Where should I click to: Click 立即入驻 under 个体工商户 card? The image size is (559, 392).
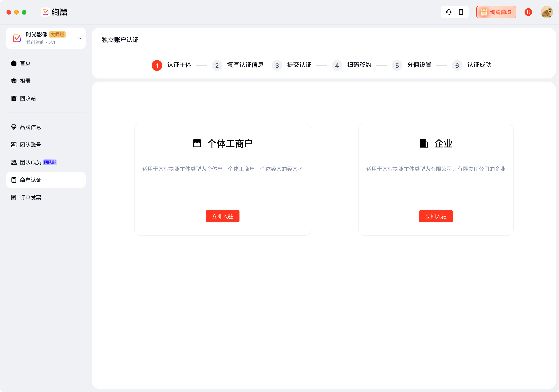(222, 216)
